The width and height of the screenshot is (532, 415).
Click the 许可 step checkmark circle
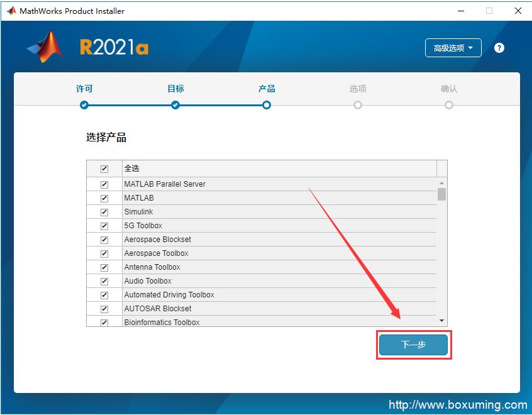pyautogui.click(x=84, y=105)
